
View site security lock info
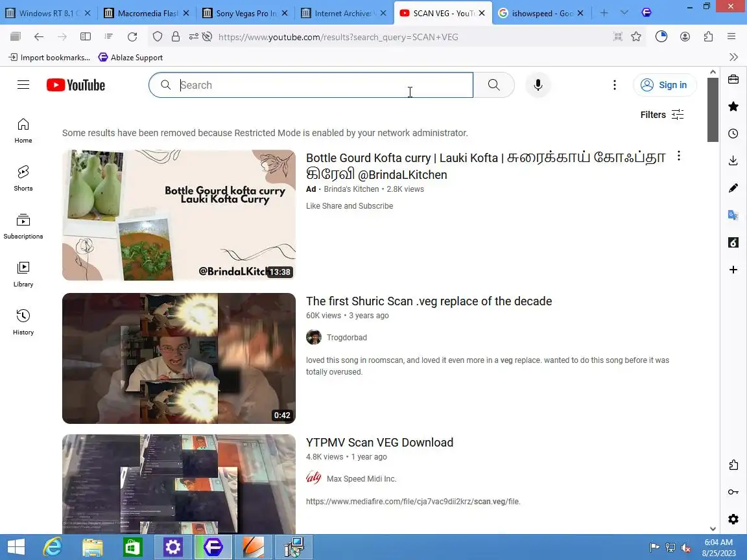(176, 37)
